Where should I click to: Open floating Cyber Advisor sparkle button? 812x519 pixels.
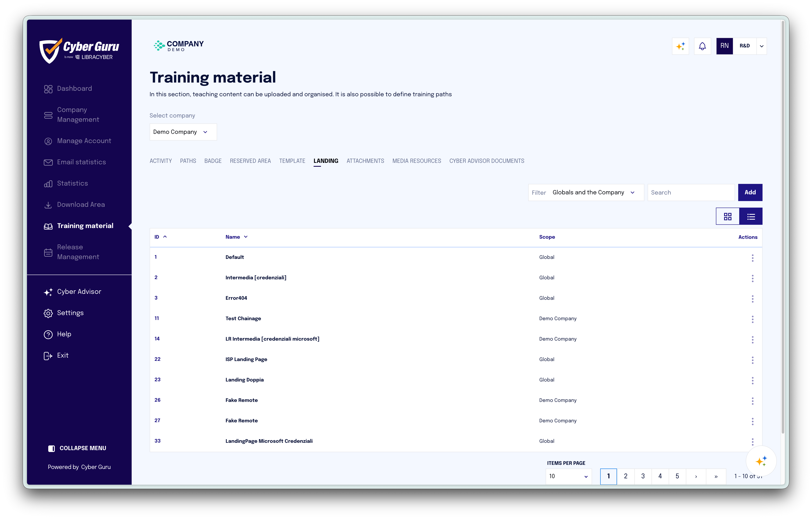pyautogui.click(x=761, y=461)
